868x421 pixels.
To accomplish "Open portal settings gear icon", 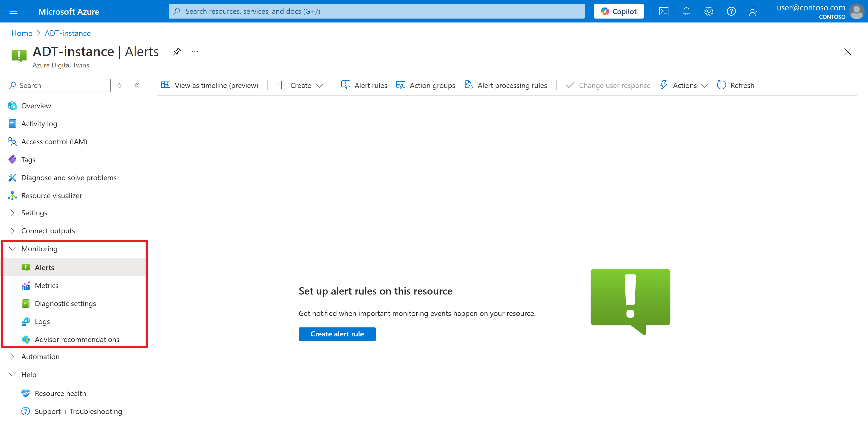I will tap(709, 12).
